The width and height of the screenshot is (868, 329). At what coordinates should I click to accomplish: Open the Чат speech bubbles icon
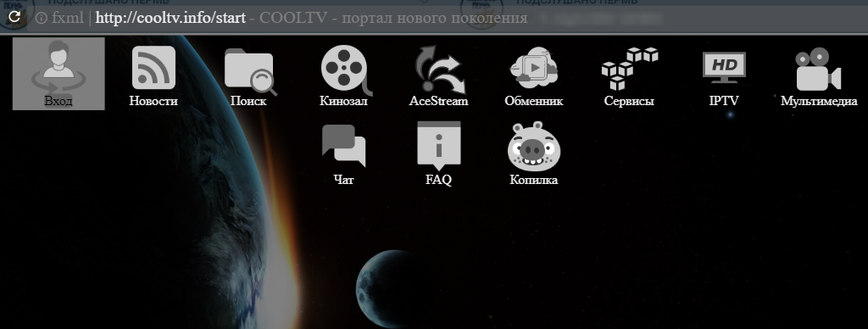(x=344, y=146)
